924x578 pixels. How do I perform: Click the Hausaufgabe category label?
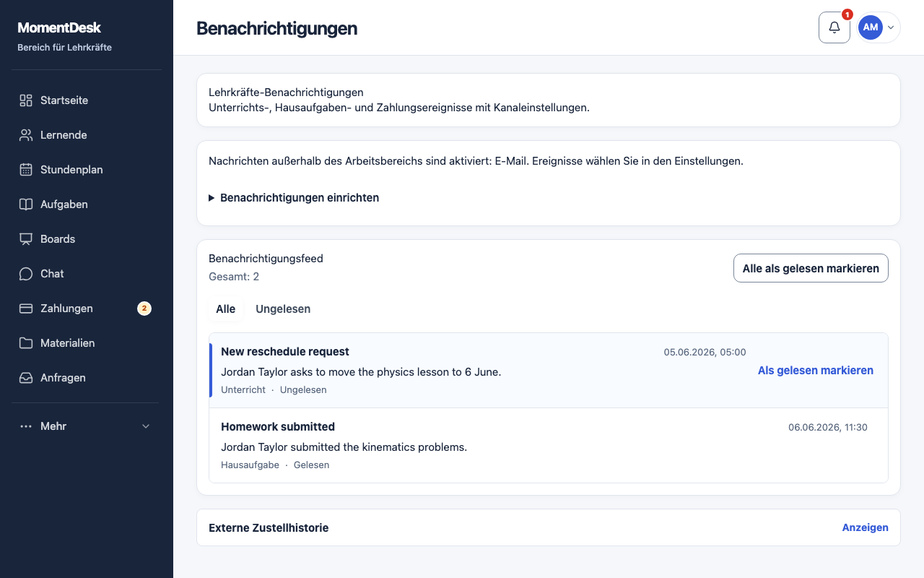(250, 465)
